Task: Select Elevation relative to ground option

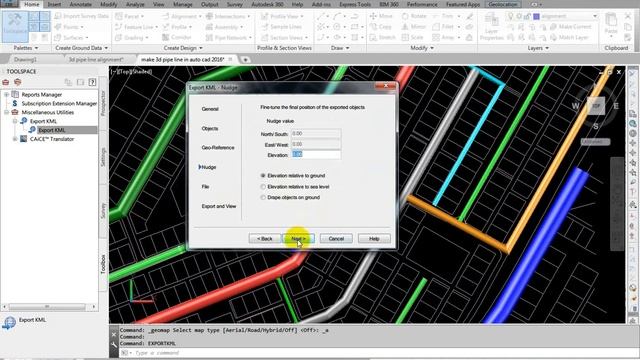Action: 293,176
